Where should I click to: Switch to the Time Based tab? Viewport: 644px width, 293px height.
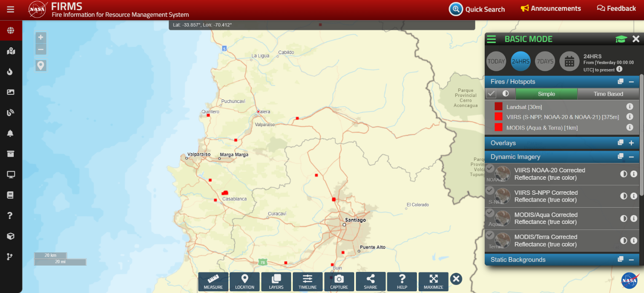pyautogui.click(x=608, y=94)
